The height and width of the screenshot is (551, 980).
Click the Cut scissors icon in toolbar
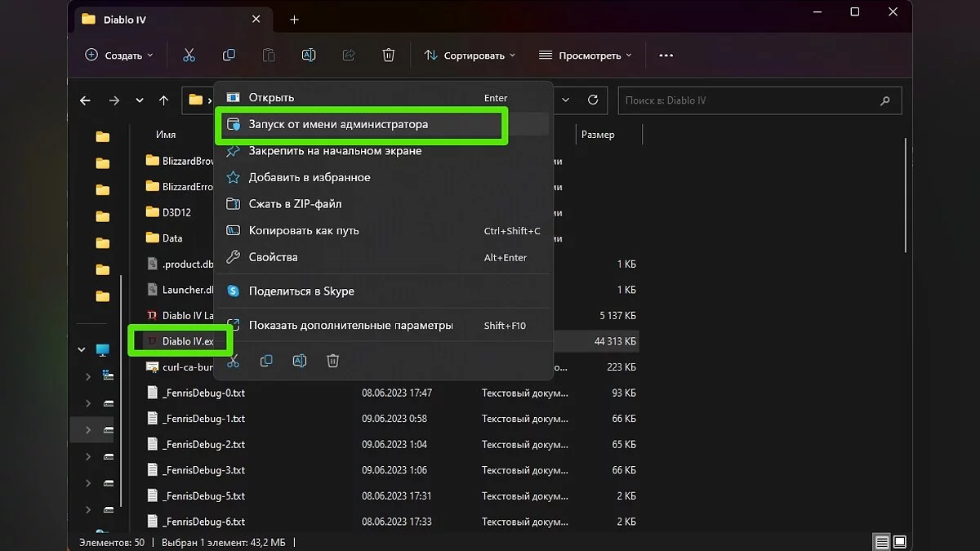[x=189, y=56]
